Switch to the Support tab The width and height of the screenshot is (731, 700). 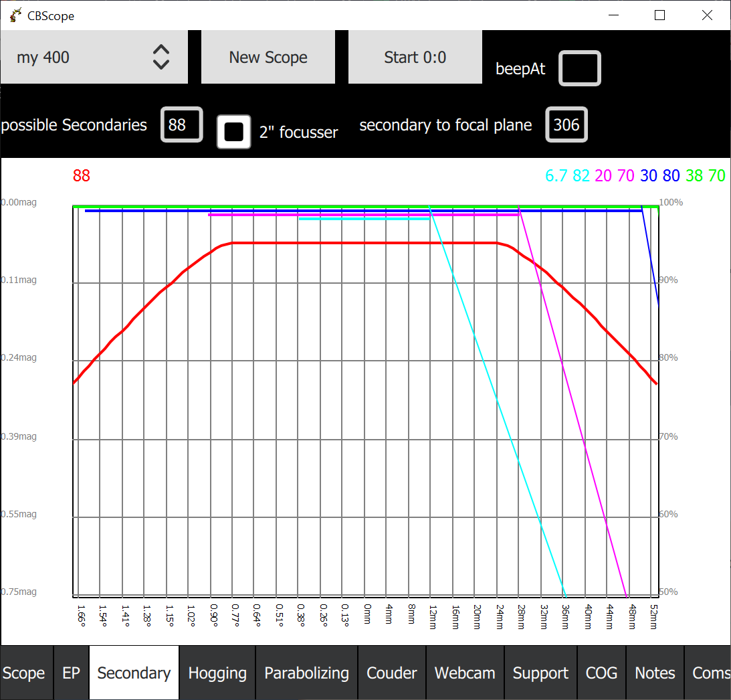pos(540,673)
